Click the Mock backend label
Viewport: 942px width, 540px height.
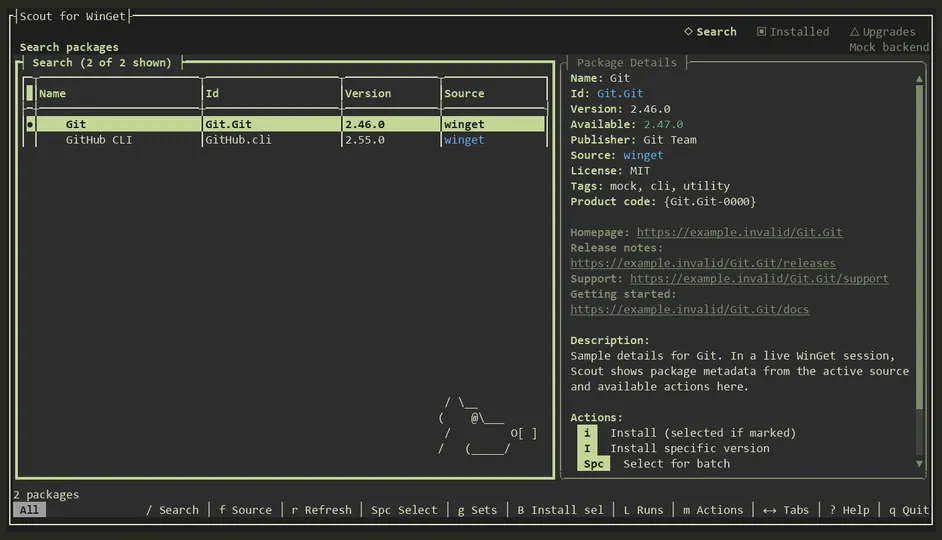coord(889,47)
